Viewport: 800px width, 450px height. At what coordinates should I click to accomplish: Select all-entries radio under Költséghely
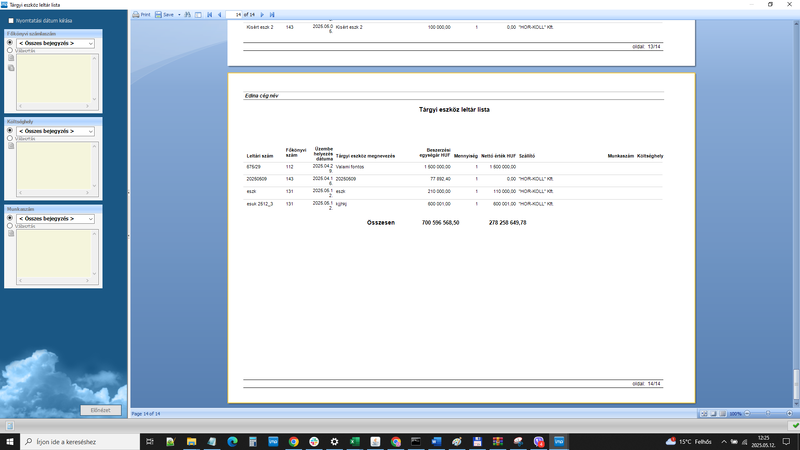[10, 131]
